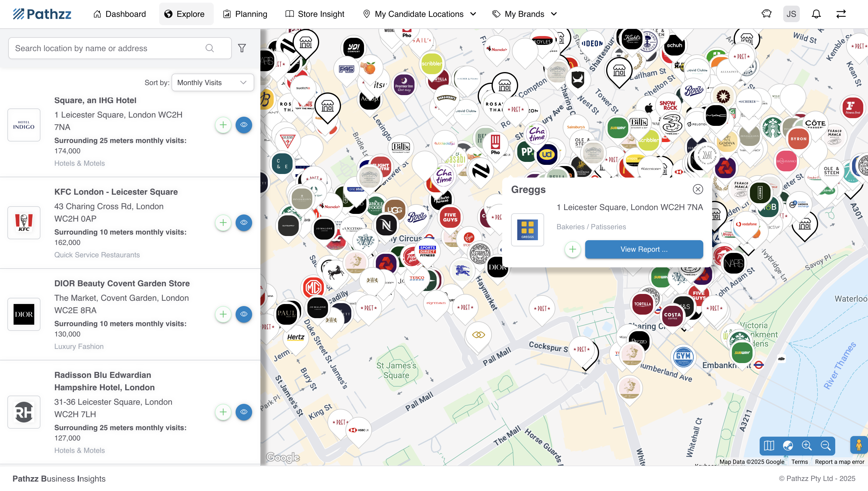Click the map type book icon
The image size is (868, 491).
point(769,446)
